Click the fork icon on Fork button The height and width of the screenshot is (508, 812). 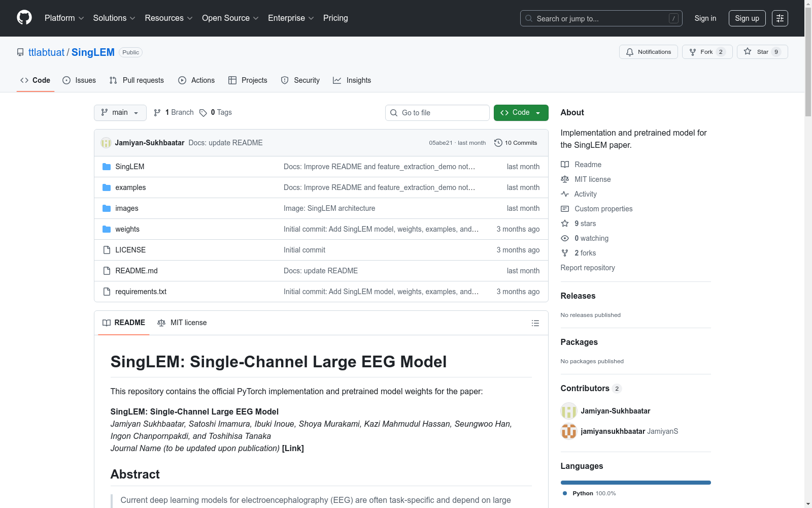[x=693, y=52]
